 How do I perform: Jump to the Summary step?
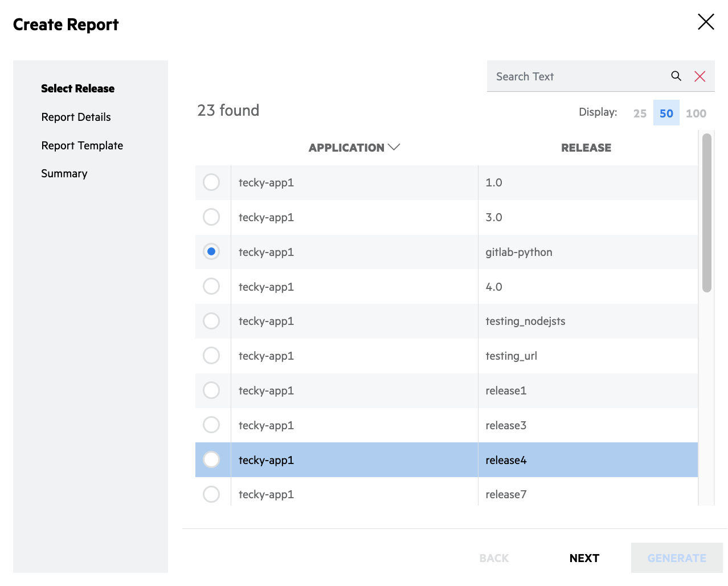64,173
